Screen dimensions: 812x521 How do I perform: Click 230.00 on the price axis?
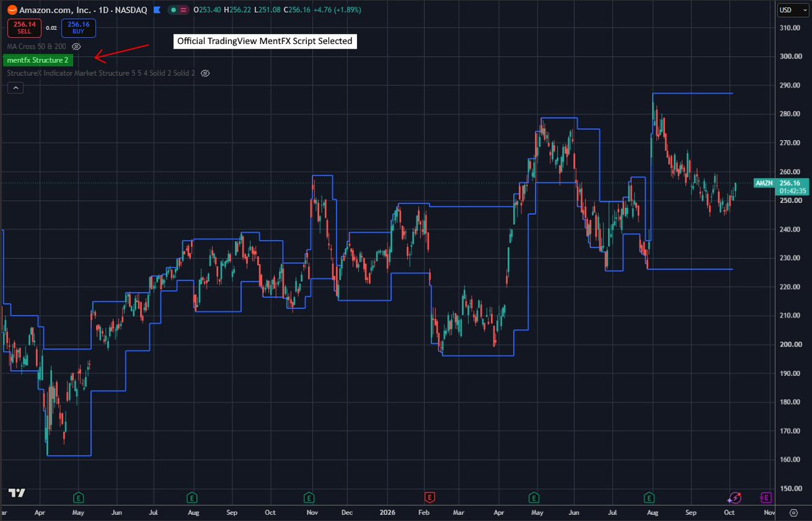click(790, 258)
